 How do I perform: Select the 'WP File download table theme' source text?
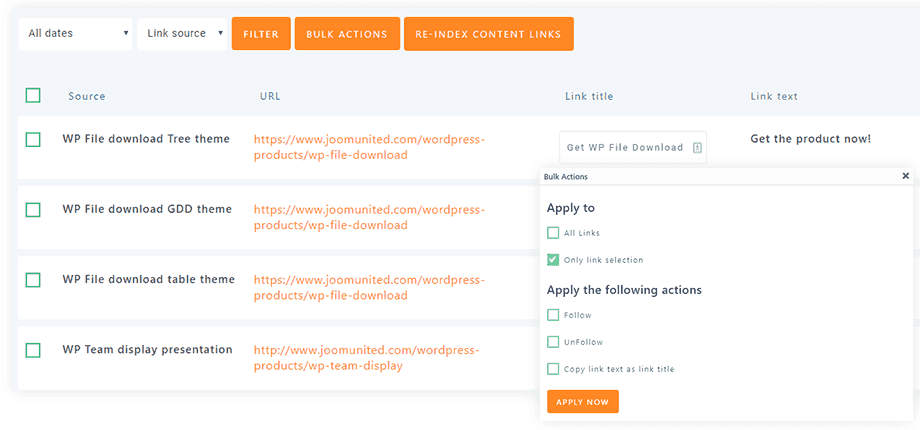148,279
